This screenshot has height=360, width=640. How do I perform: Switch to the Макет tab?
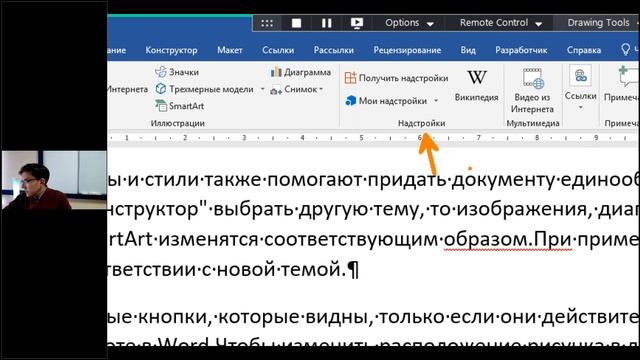[230, 50]
